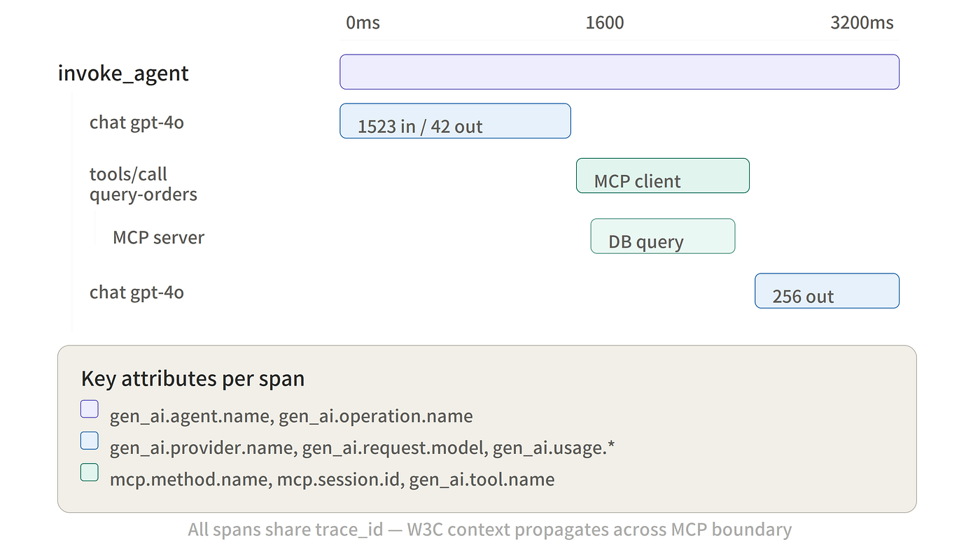Select the invoke_agent tree row label

(x=123, y=73)
